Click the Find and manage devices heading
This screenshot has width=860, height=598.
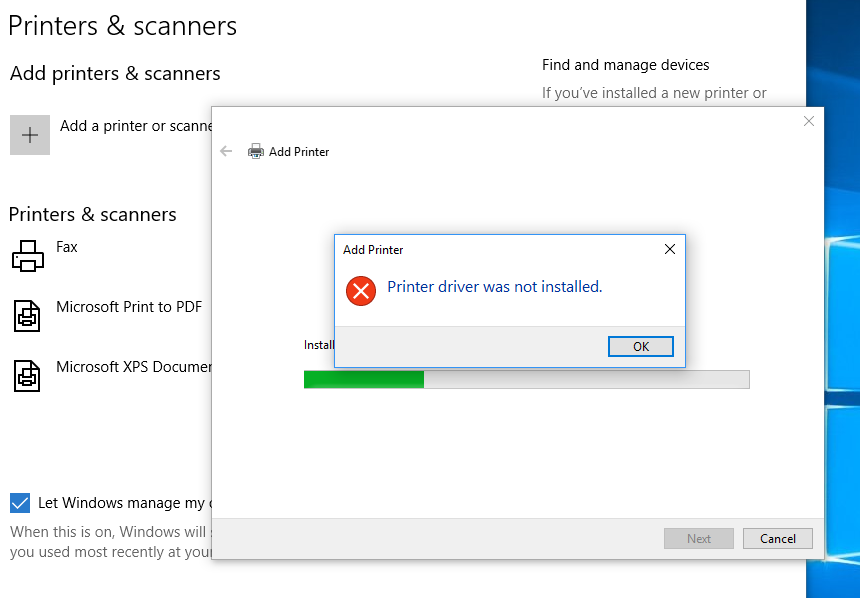click(x=626, y=65)
